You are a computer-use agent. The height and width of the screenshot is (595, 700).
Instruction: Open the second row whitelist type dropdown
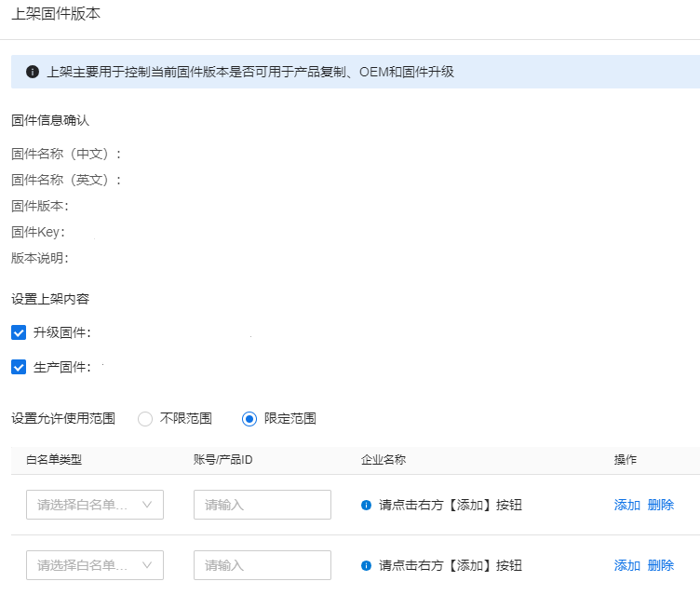(95, 565)
